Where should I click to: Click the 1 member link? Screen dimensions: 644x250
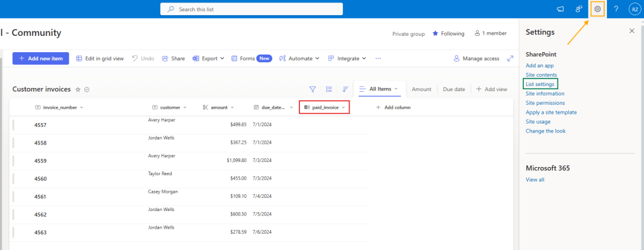[x=491, y=34]
